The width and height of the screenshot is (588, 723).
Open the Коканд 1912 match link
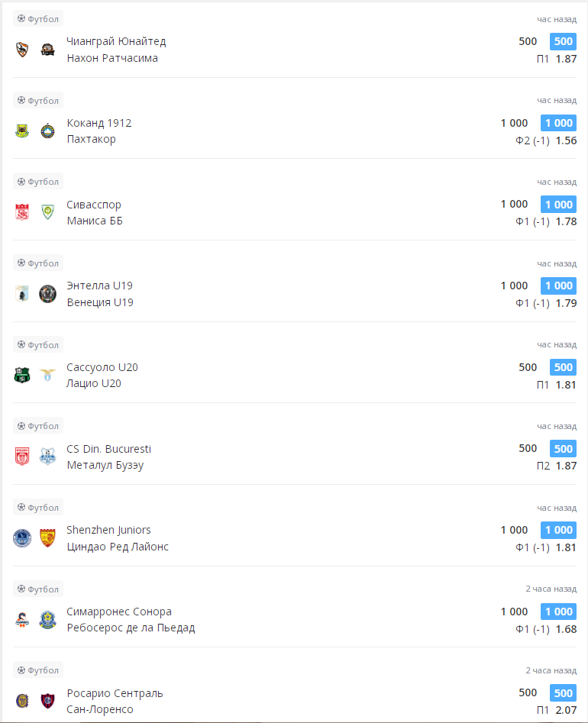[99, 123]
